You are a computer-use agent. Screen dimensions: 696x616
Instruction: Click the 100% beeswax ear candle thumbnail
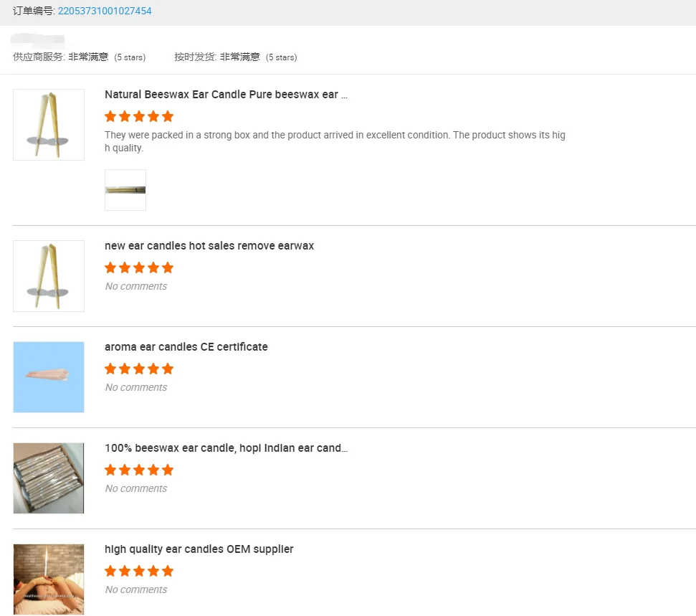49,478
